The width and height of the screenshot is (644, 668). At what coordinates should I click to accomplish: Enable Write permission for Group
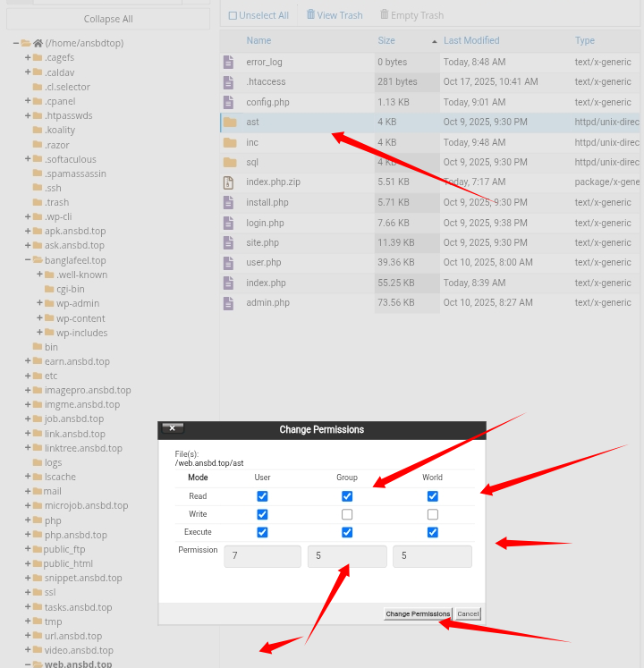point(347,514)
